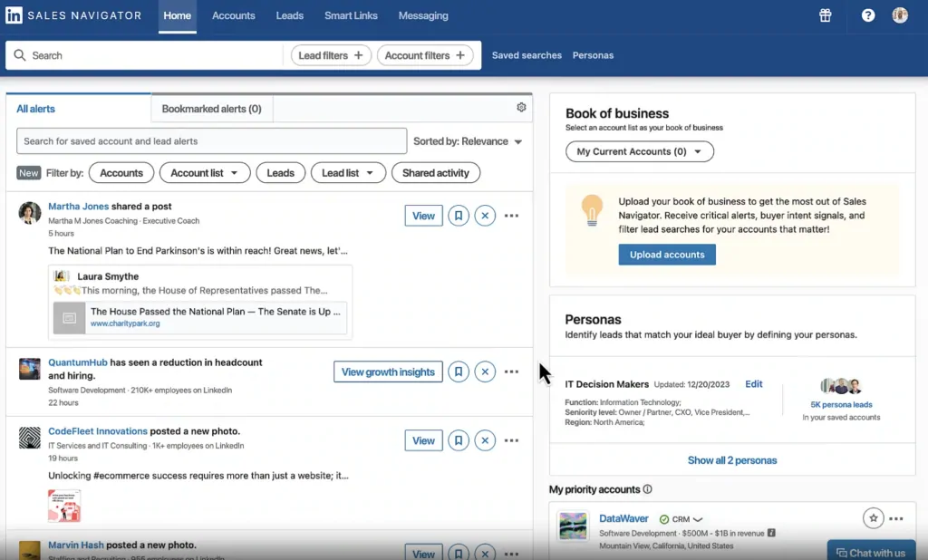Open the Accounts nav tab
928x560 pixels.
point(234,16)
